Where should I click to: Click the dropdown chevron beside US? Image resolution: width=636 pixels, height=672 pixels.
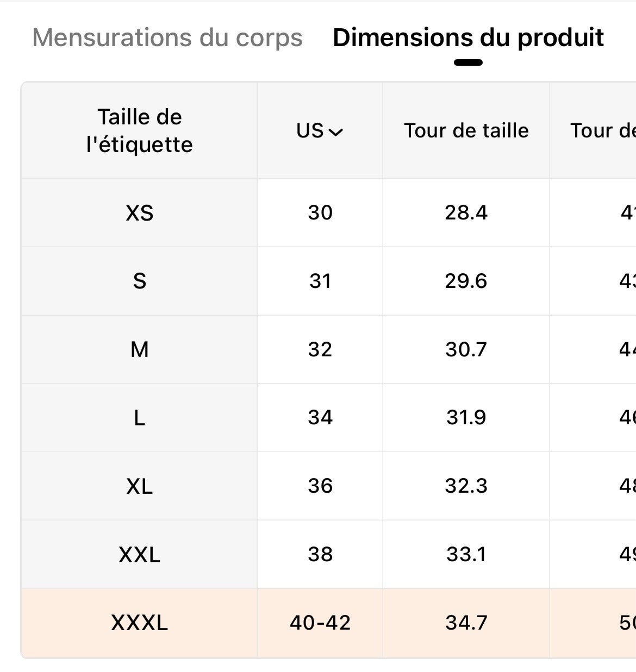click(x=336, y=132)
